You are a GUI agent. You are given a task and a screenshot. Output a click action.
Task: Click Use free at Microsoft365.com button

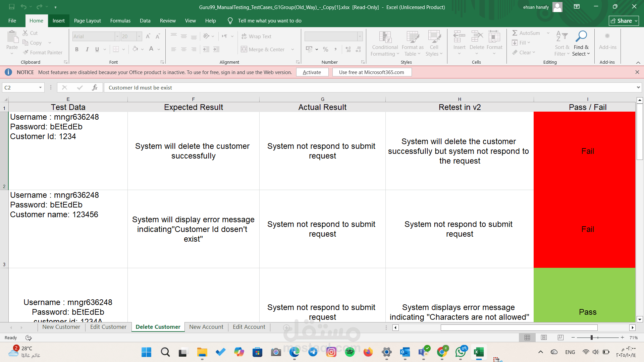point(372,72)
